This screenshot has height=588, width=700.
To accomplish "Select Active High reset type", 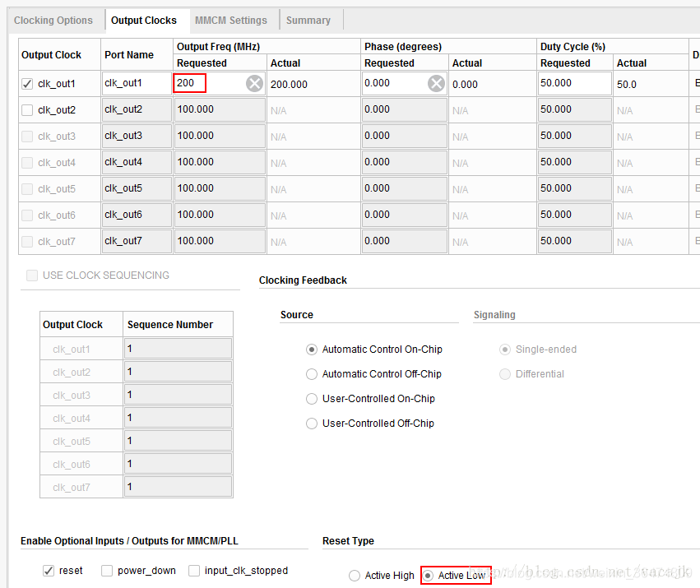I will [355, 576].
